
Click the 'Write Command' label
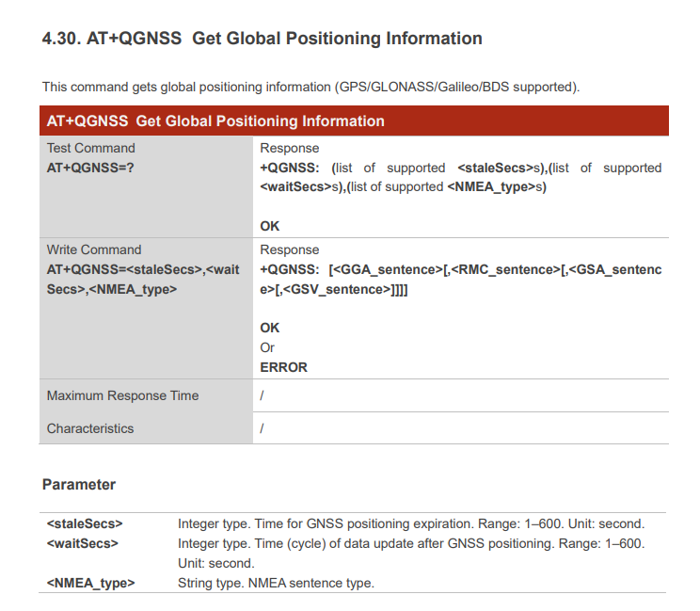[94, 249]
